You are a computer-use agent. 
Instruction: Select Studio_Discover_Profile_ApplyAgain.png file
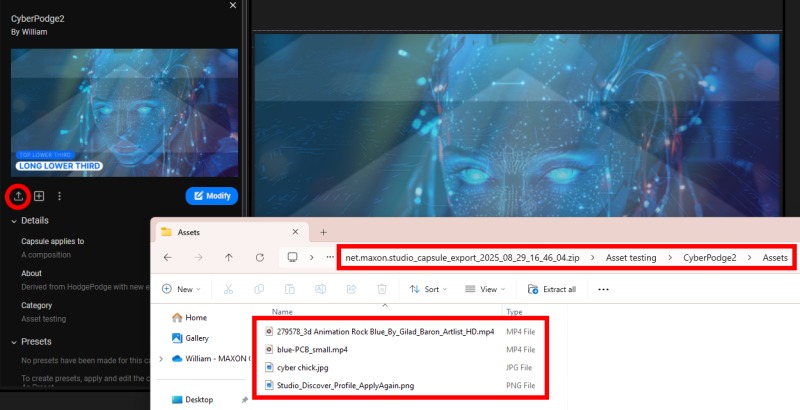pos(345,386)
